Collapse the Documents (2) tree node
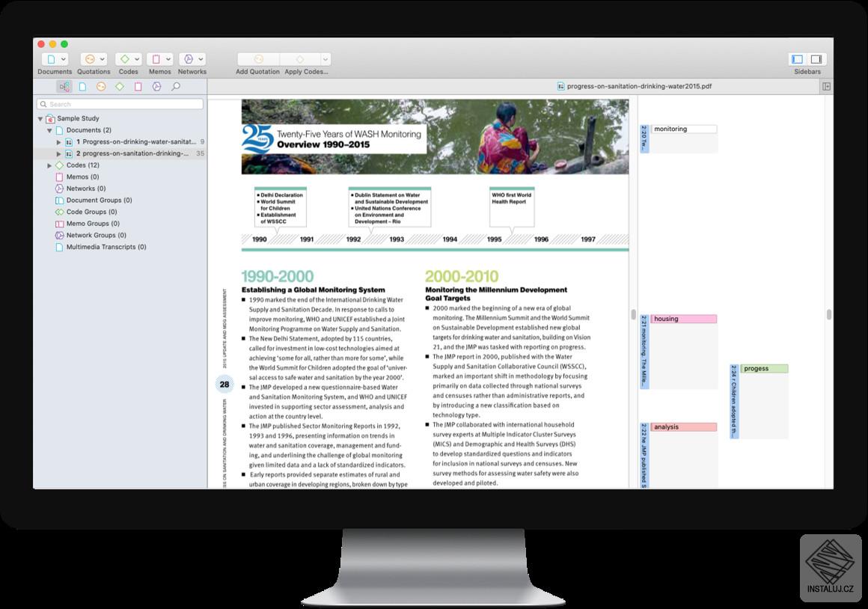Screen dimensions: 868x609 pos(49,131)
